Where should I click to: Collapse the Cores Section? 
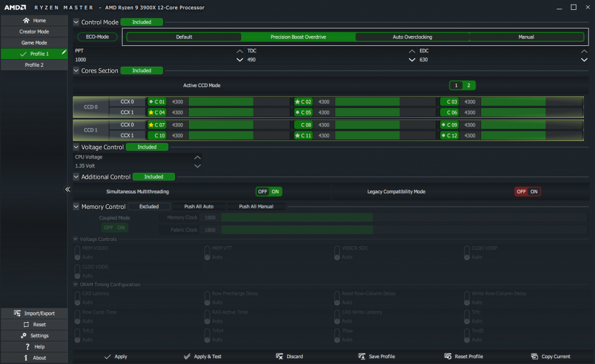coord(76,70)
